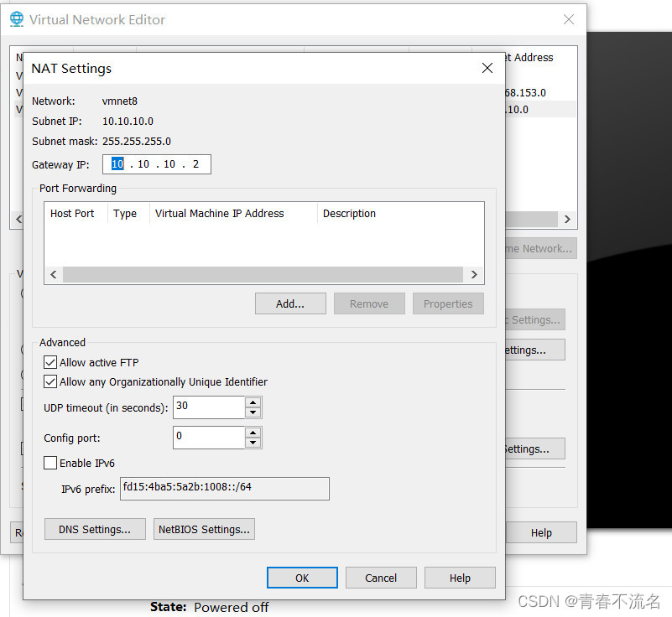The image size is (672, 617).
Task: Click the vmnet8 network name text
Action: point(120,101)
